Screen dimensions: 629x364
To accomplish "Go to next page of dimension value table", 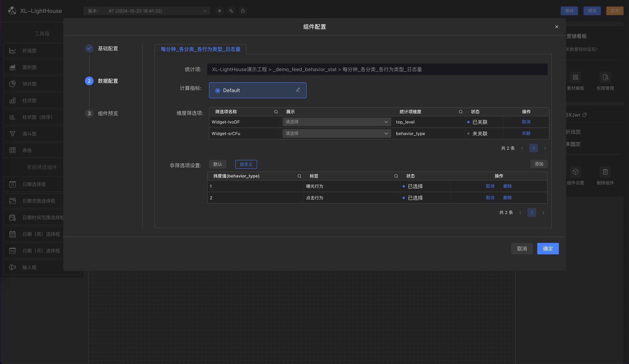I will coord(543,213).
